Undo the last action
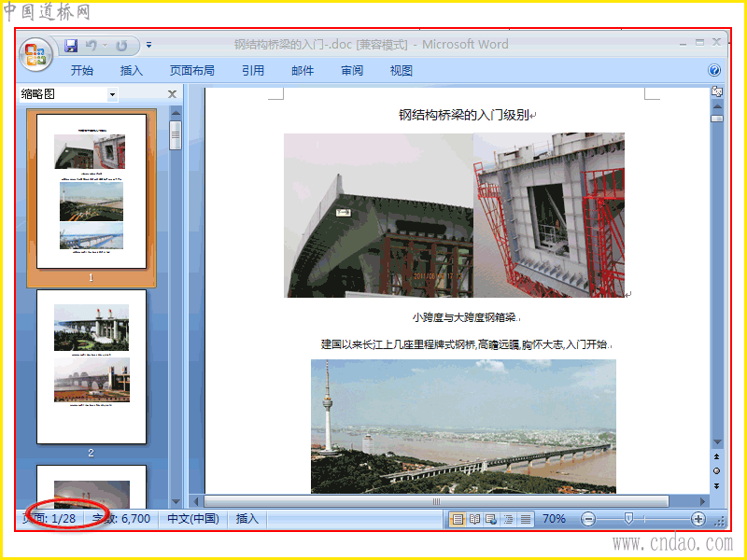The width and height of the screenshot is (747, 560). coord(91,46)
